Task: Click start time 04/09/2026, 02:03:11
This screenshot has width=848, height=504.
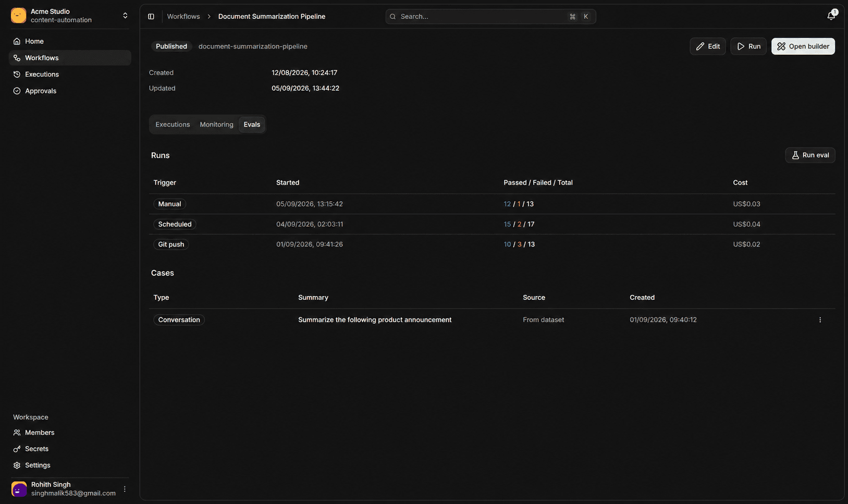Action: [x=310, y=224]
